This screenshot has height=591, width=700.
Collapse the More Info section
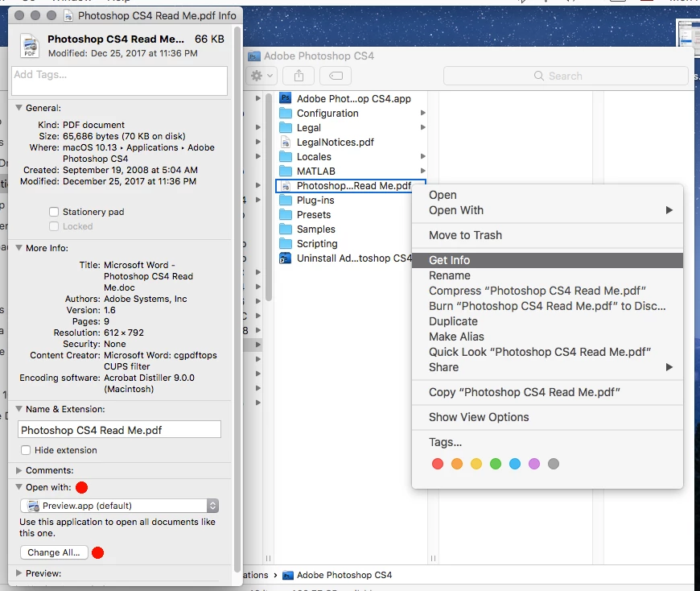(x=19, y=248)
